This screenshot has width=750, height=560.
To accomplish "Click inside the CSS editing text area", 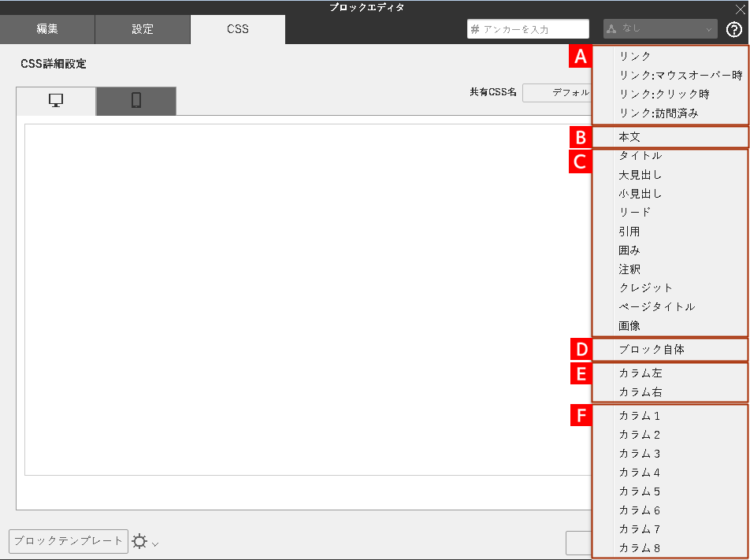I will [308, 300].
